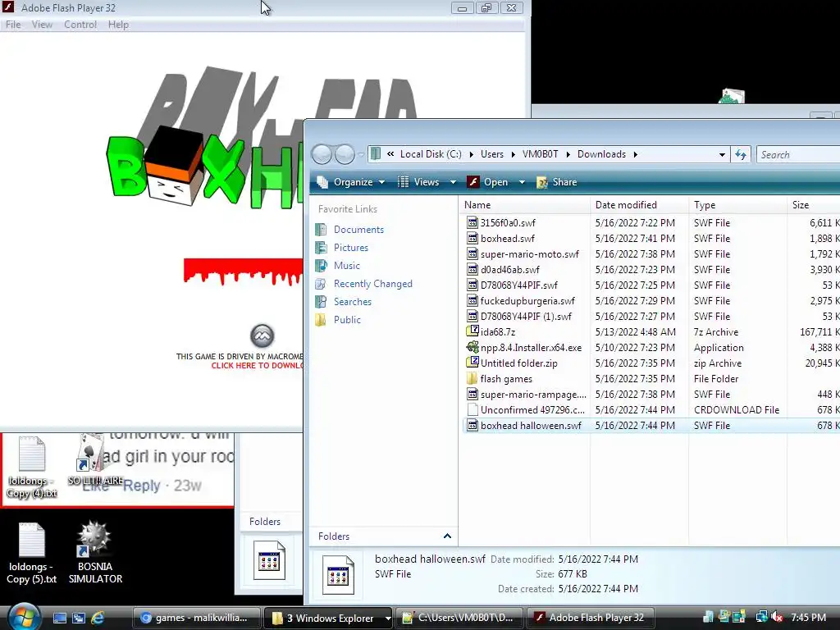Viewport: 840px width, 630px height.
Task: Sort files by Date modified column
Action: 640,205
